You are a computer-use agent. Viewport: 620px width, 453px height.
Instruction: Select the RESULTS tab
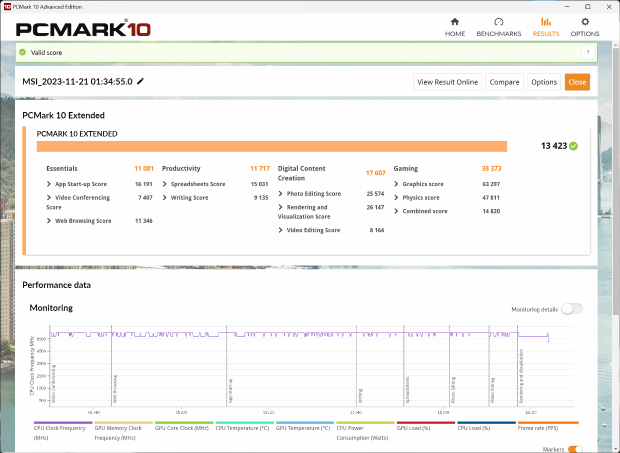point(546,34)
